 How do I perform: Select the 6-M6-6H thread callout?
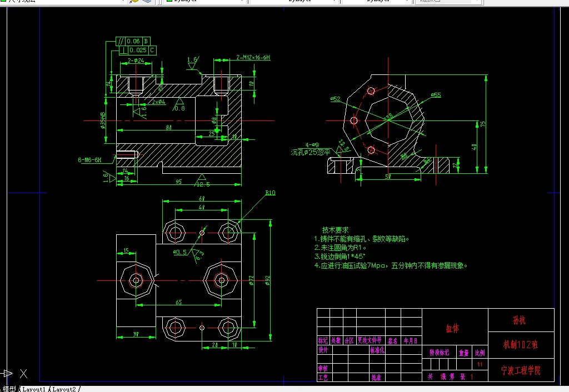coord(89,159)
